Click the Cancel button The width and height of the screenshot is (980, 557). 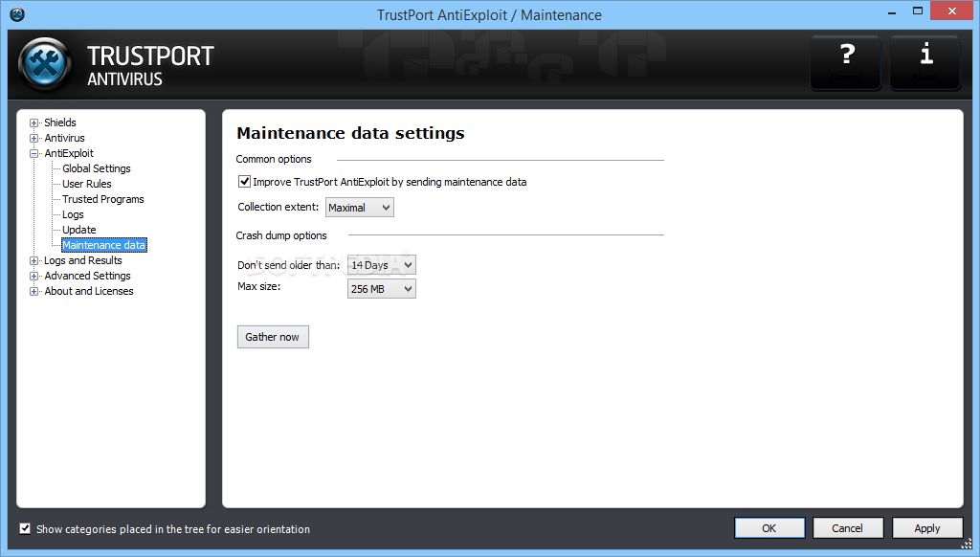tap(848, 528)
